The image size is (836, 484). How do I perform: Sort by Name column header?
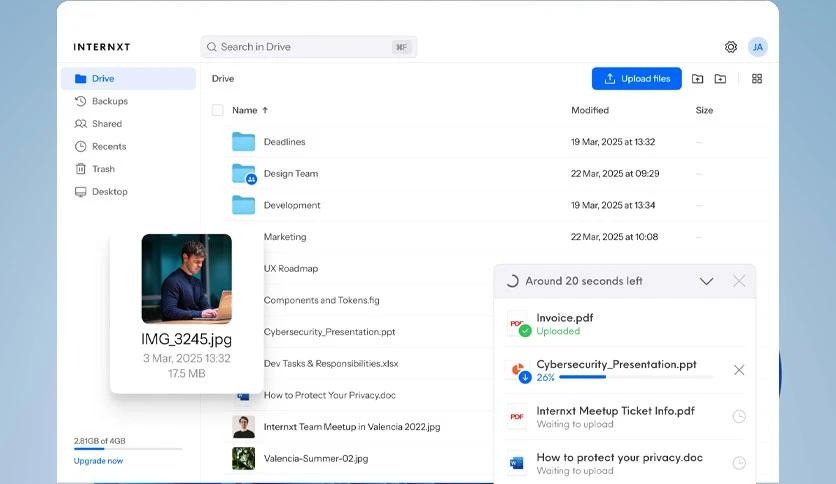[x=250, y=110]
